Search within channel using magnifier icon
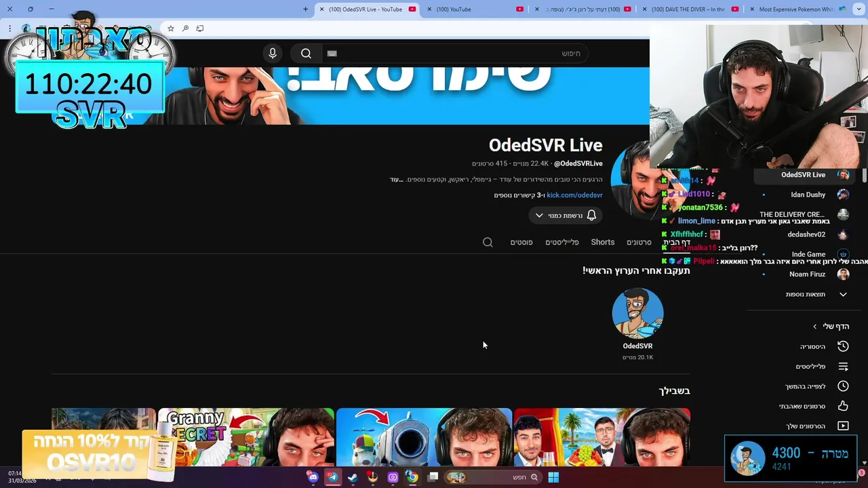The height and width of the screenshot is (488, 868). (488, 242)
